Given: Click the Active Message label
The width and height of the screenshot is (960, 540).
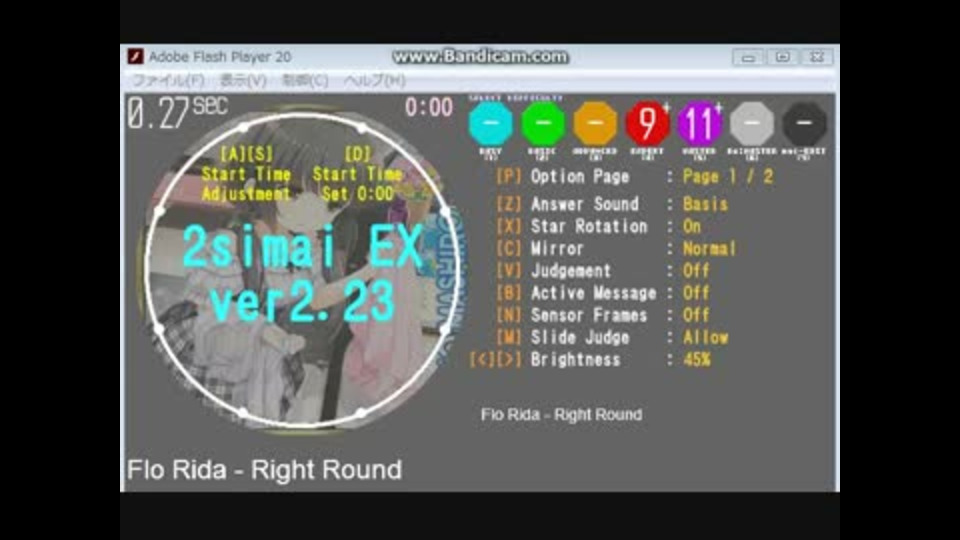Looking at the screenshot, I should [x=593, y=293].
